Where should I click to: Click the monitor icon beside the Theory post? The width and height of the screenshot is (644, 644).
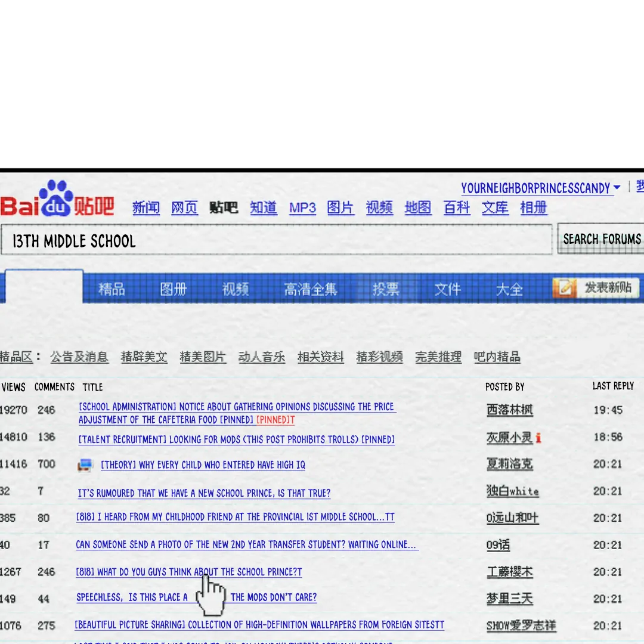coord(85,465)
